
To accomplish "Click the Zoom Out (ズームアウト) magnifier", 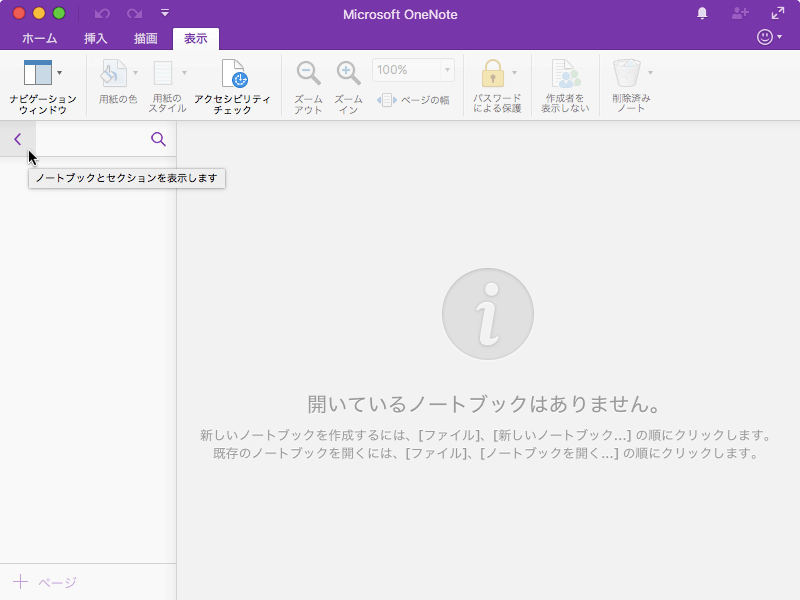I will pos(308,73).
